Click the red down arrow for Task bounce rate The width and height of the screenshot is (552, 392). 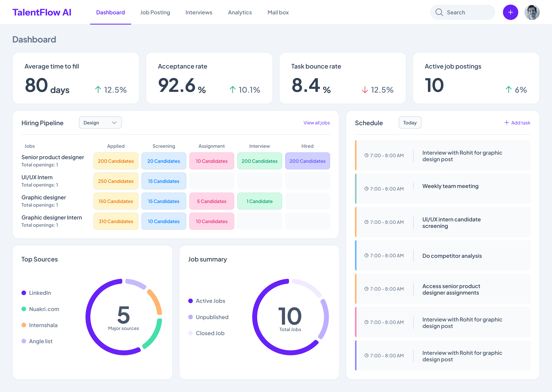click(x=365, y=90)
